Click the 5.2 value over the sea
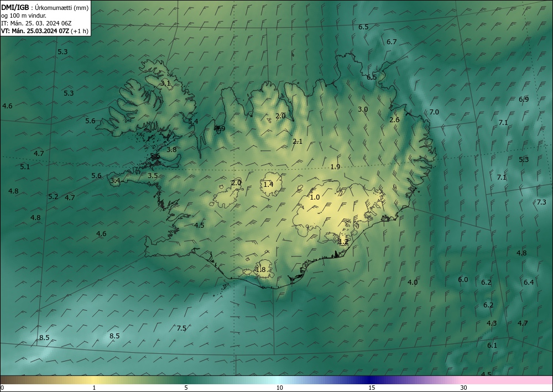This screenshot has height=392, width=553. 53,197
